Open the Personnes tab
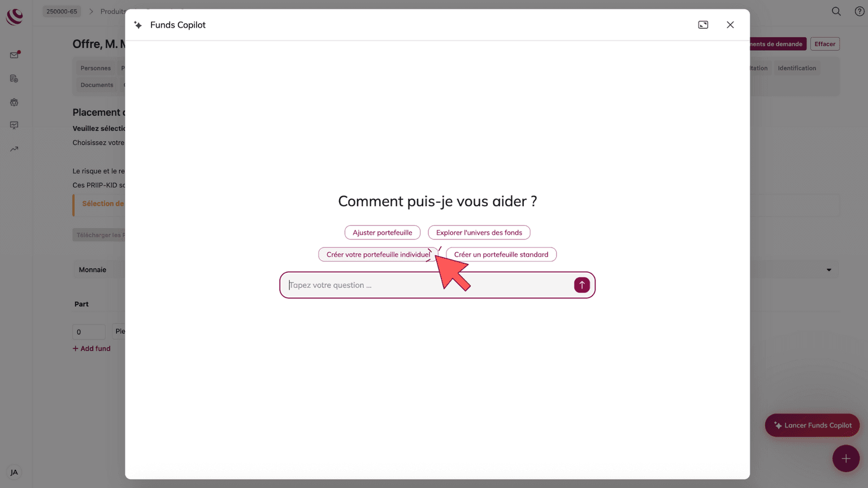The height and width of the screenshot is (488, 868). (96, 68)
